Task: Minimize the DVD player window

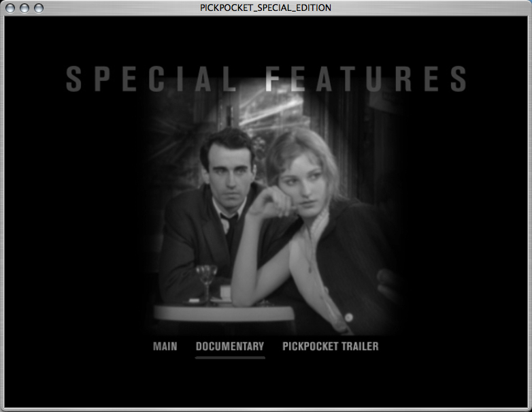Action: 24,7
